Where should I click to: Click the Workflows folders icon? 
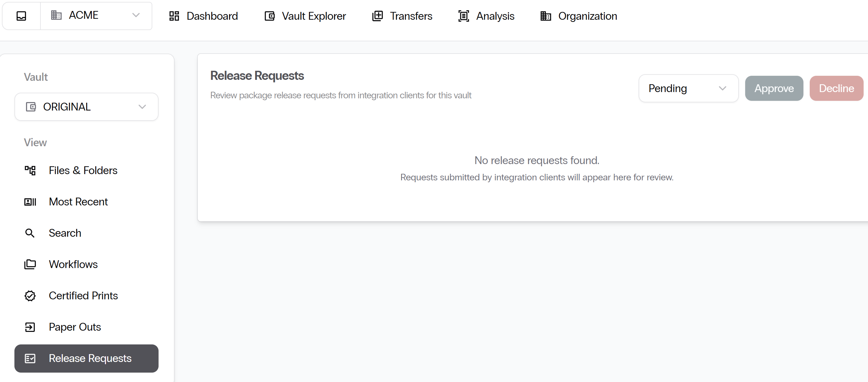[30, 264]
